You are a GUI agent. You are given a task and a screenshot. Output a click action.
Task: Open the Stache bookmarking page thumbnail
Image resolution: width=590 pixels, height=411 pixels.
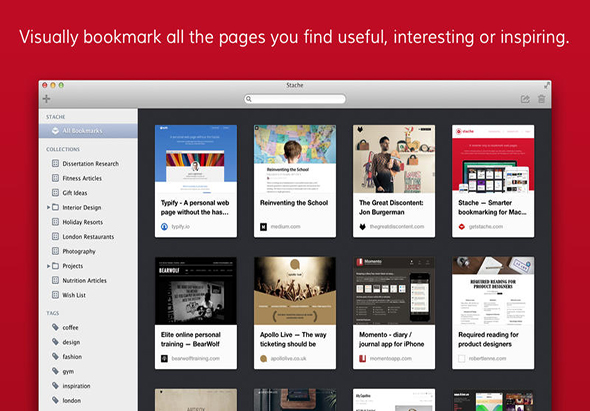tap(493, 159)
